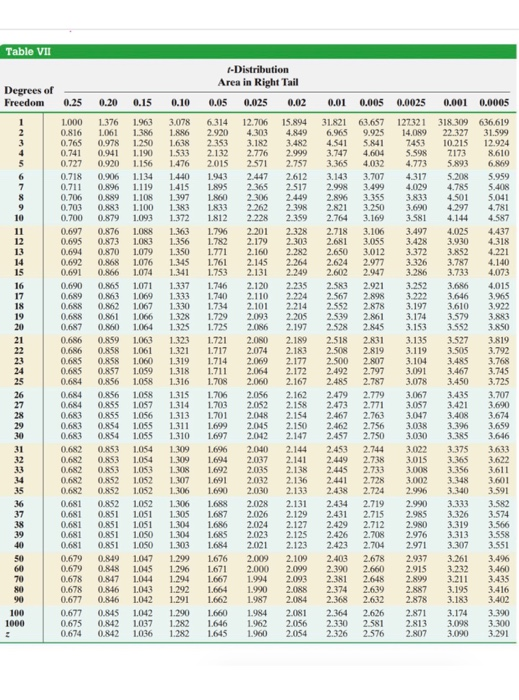Click the degrees of freedom label 1000
This screenshot has width=519, height=700.
coord(15,623)
